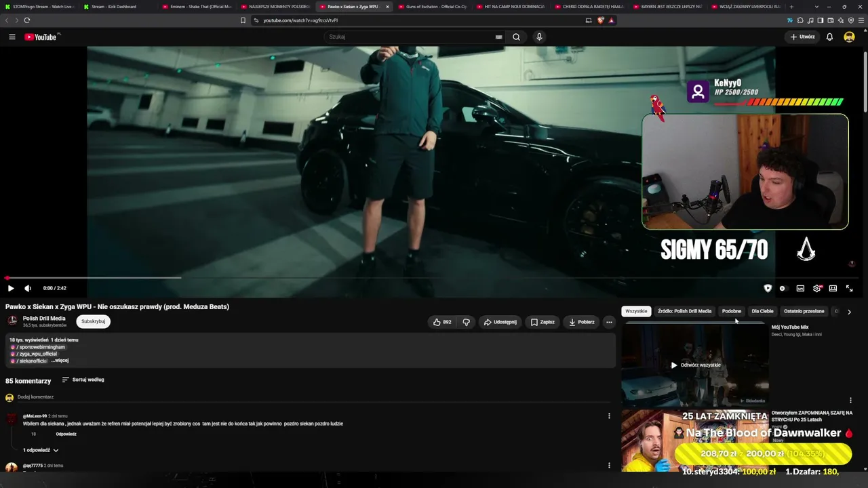Play Mój YouTube Mix playlist thumbnail

[x=695, y=365]
